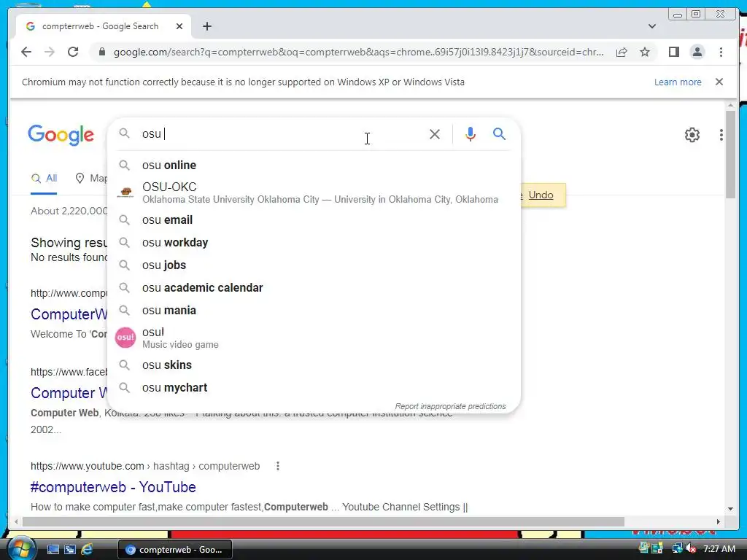Click the Google logo
Screen dimensions: 747x560
pos(61,135)
